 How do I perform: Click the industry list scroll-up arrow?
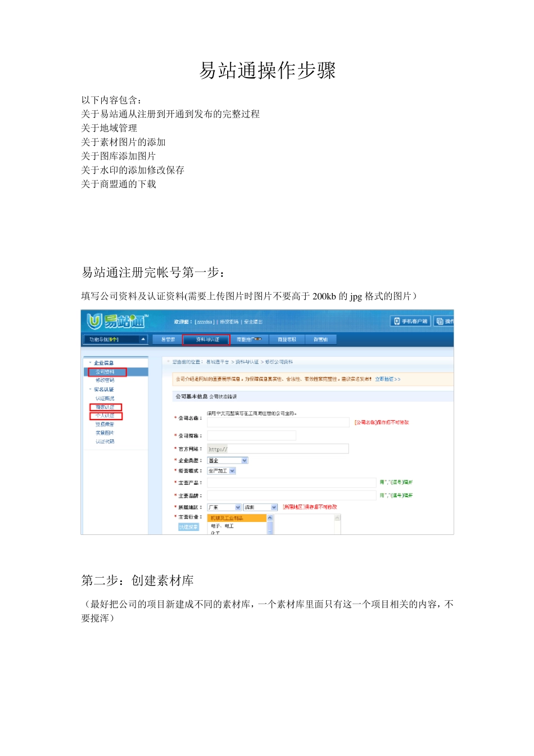270,517
